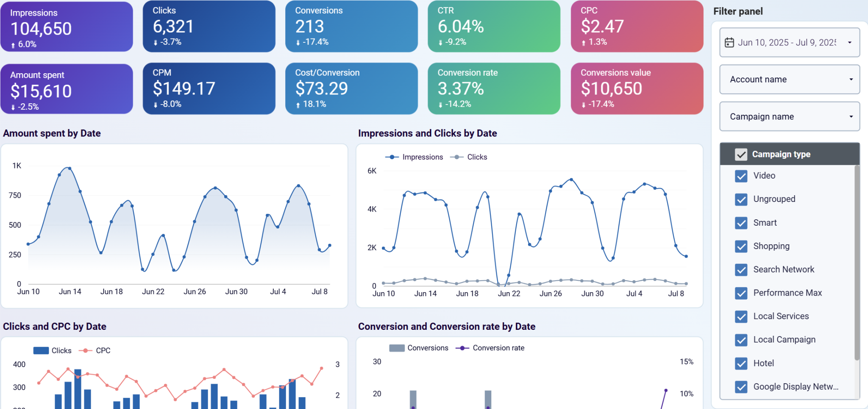Click the gray Clicks legend marker

click(x=456, y=157)
